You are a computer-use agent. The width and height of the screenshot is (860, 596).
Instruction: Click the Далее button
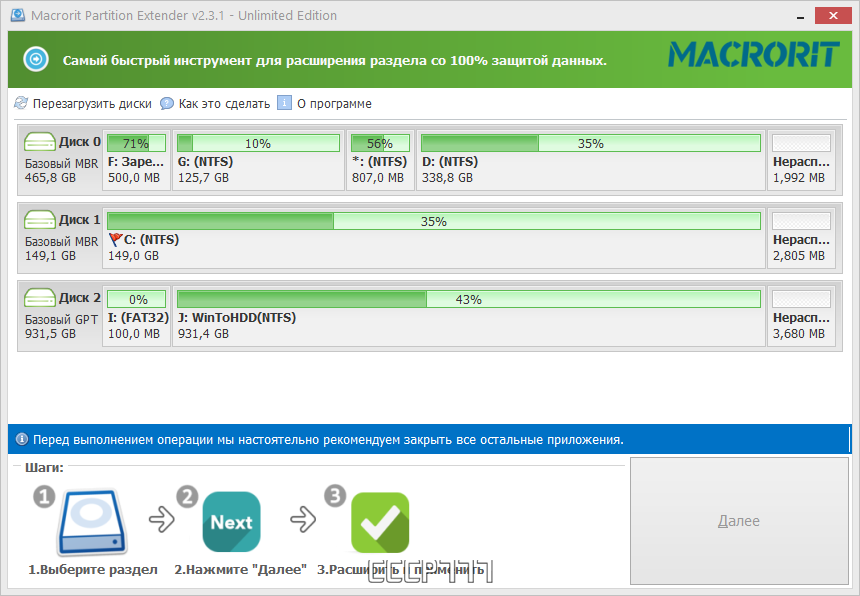pos(739,520)
